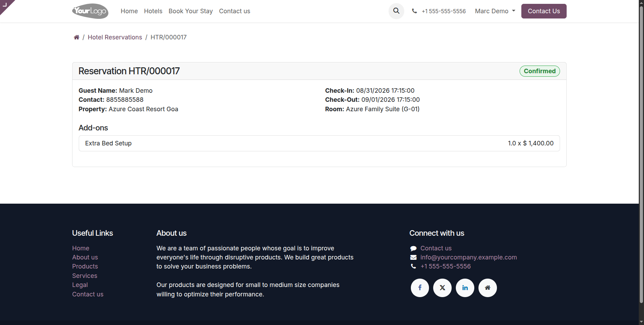Screen dimensions: 644x325
Task: Click the chat bubble icon in footer
Action: tap(413, 248)
